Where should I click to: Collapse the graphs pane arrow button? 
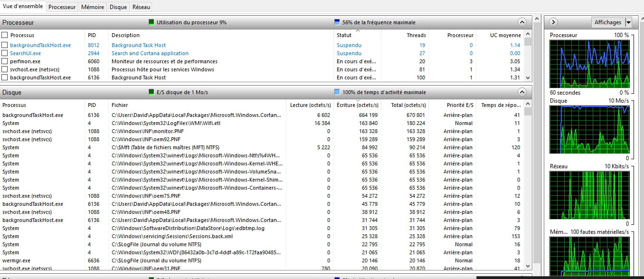(553, 22)
